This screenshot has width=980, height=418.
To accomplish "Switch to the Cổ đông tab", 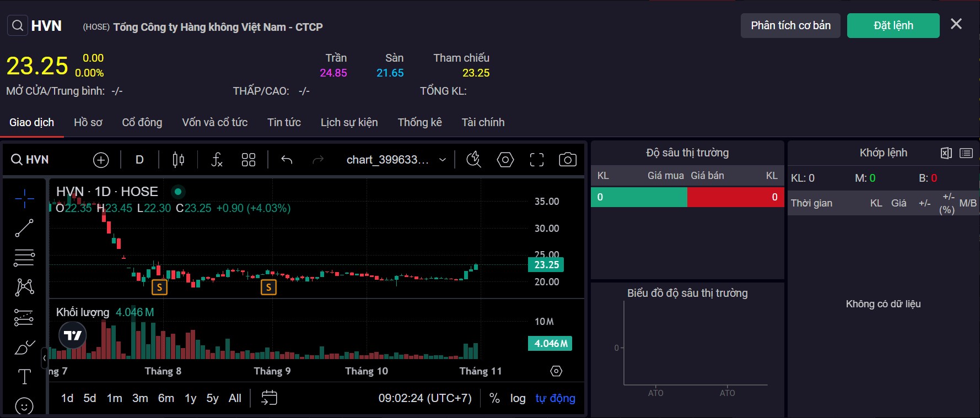I will 142,122.
